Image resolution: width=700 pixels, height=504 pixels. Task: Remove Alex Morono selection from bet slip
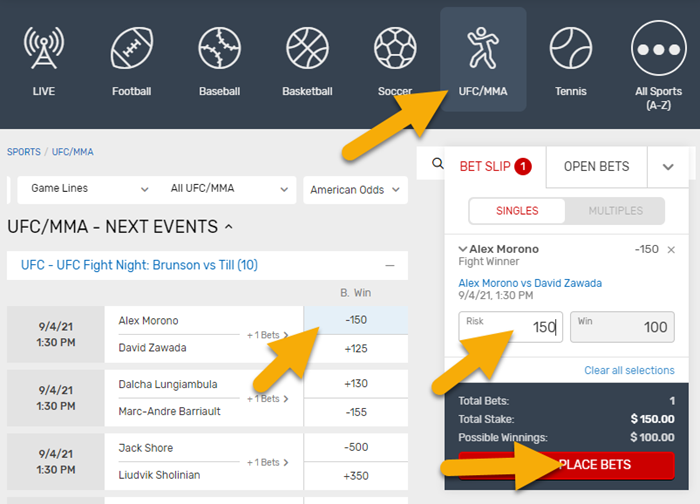click(671, 250)
